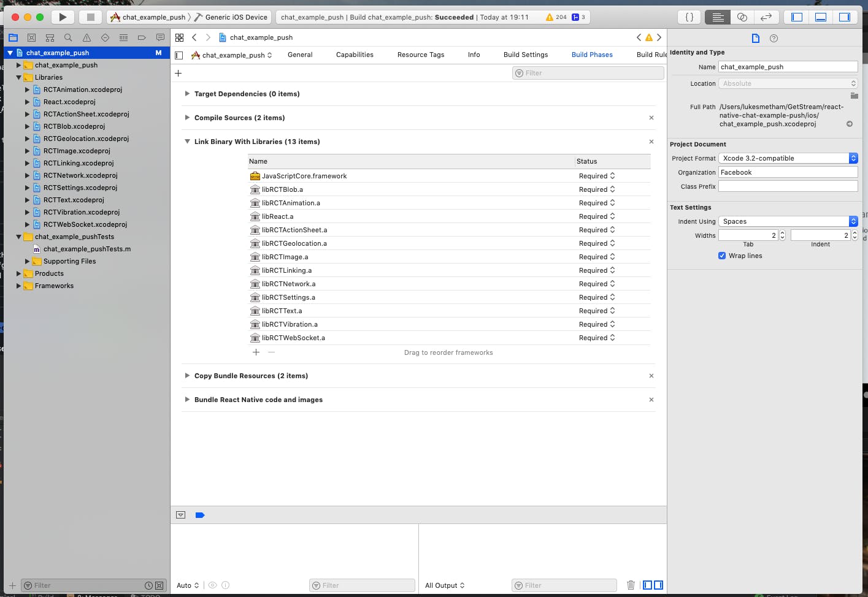868x597 pixels.
Task: Open the Capabilities tab
Action: (355, 55)
